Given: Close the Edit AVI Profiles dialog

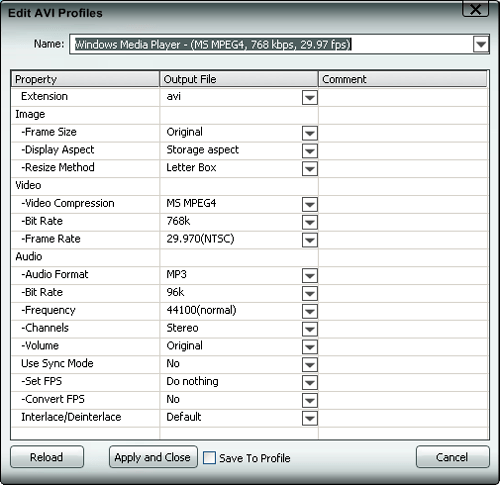Looking at the screenshot, I should [475, 9].
